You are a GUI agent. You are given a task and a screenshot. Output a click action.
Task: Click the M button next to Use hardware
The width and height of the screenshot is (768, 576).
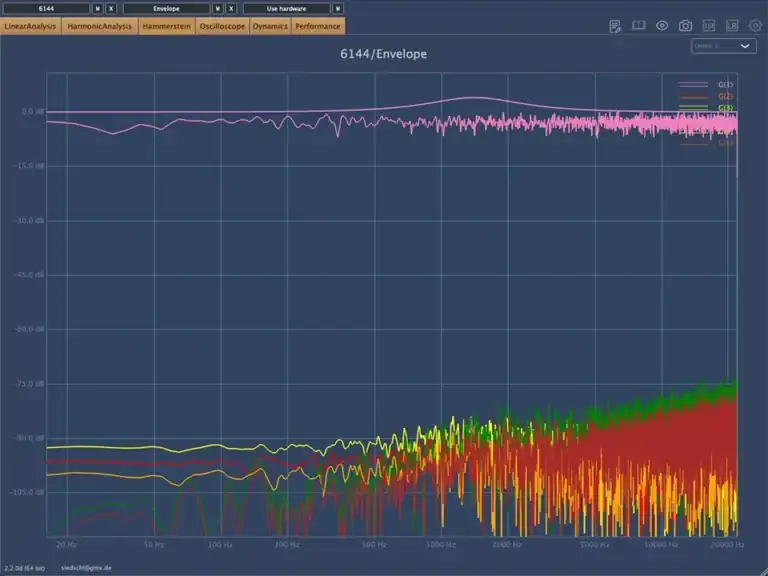[x=338, y=8]
